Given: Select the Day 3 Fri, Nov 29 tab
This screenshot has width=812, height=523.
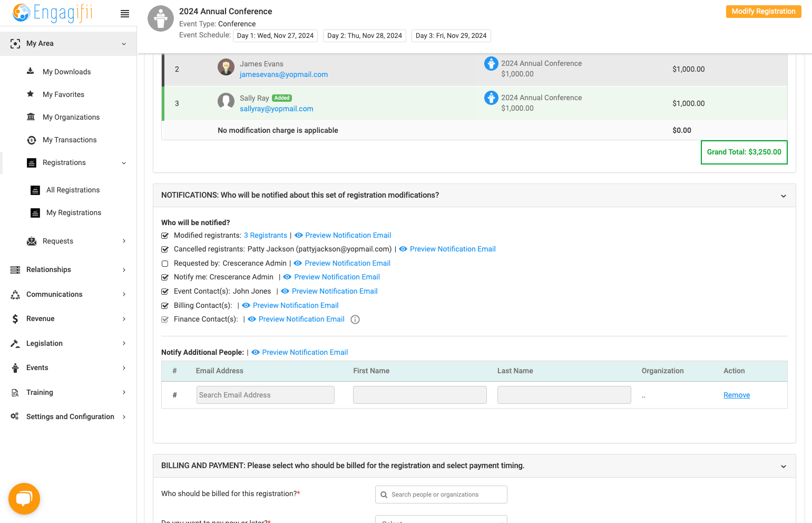Looking at the screenshot, I should 451,36.
